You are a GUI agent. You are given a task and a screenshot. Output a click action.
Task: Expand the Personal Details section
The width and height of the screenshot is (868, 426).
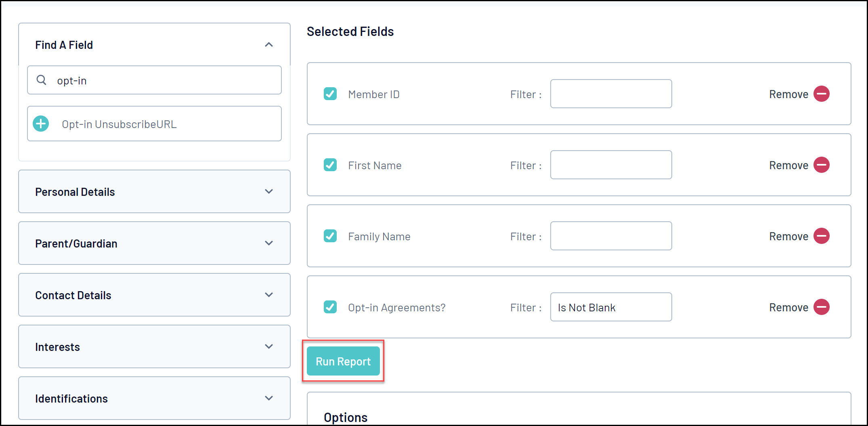coord(269,191)
